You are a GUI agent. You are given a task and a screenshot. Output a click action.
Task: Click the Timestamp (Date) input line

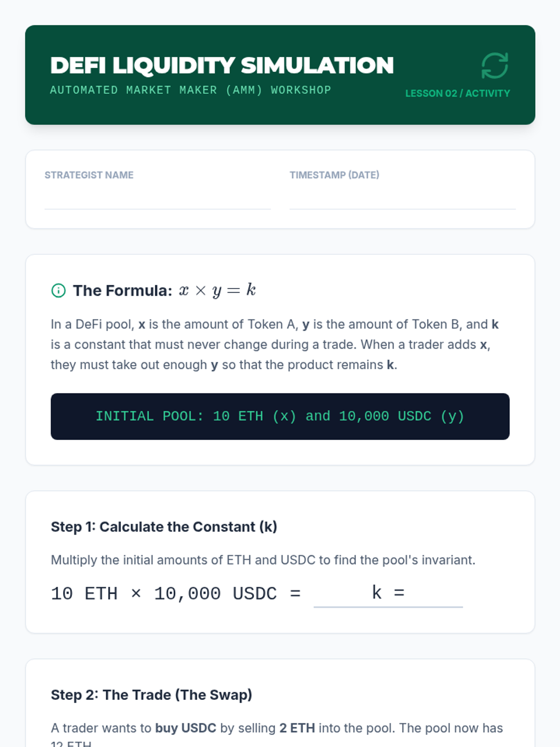(402, 200)
